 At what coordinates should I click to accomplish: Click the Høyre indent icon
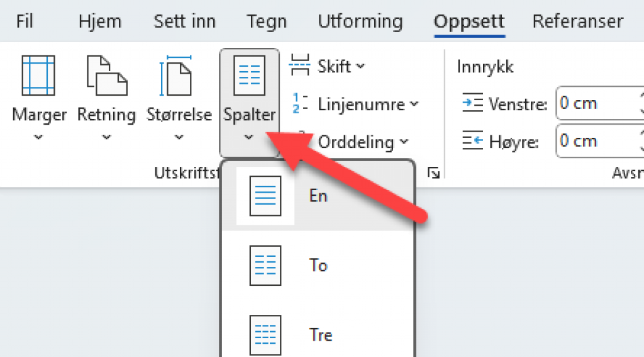[472, 141]
